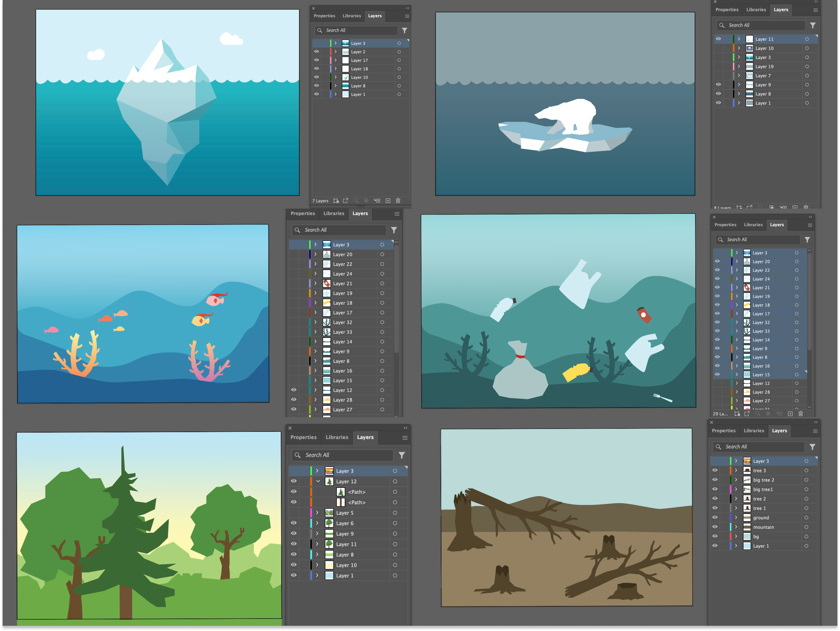The width and height of the screenshot is (840, 631).
Task: Click Collect for Export icon next to '7 Layers'
Action: coord(336,200)
